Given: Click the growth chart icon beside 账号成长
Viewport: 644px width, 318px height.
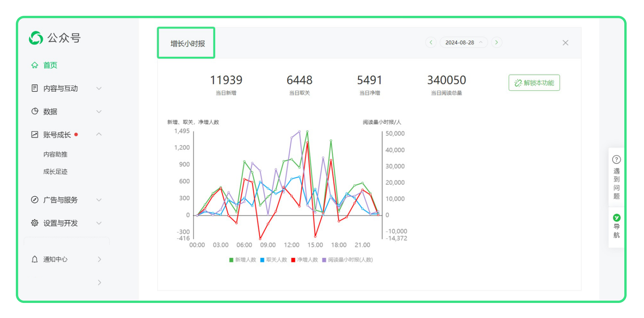Looking at the screenshot, I should click(35, 134).
